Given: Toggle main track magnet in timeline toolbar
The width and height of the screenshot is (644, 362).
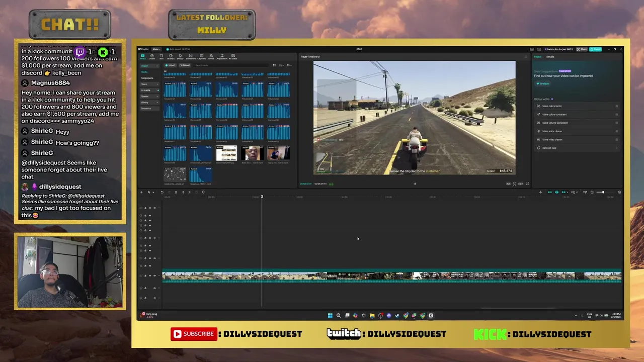Looking at the screenshot, I should [550, 192].
